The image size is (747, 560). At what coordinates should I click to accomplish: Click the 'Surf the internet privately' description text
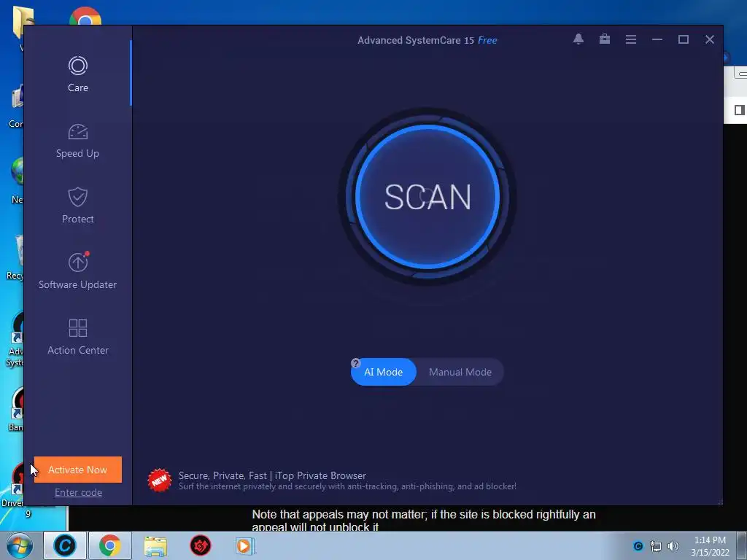pyautogui.click(x=347, y=486)
